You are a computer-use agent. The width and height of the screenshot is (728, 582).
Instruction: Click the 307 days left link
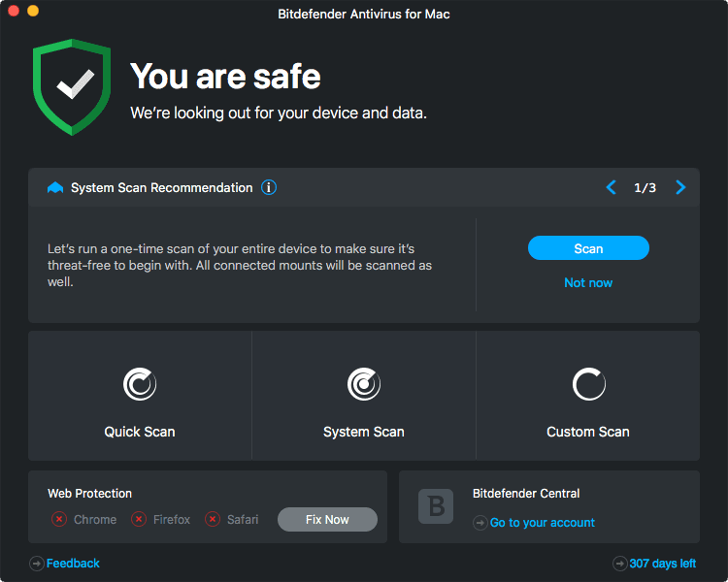(x=663, y=564)
